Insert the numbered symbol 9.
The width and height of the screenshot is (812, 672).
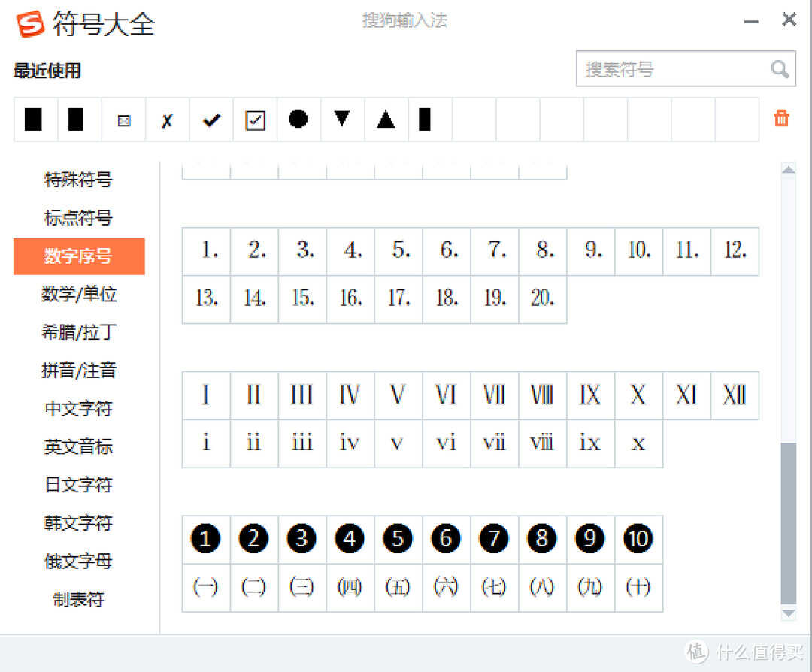pyautogui.click(x=590, y=251)
